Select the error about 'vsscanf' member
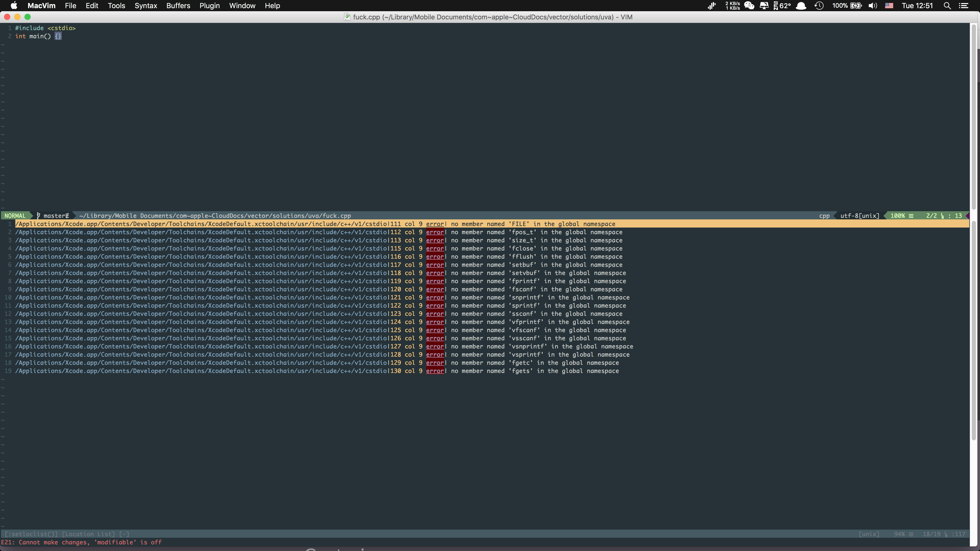 [321, 339]
